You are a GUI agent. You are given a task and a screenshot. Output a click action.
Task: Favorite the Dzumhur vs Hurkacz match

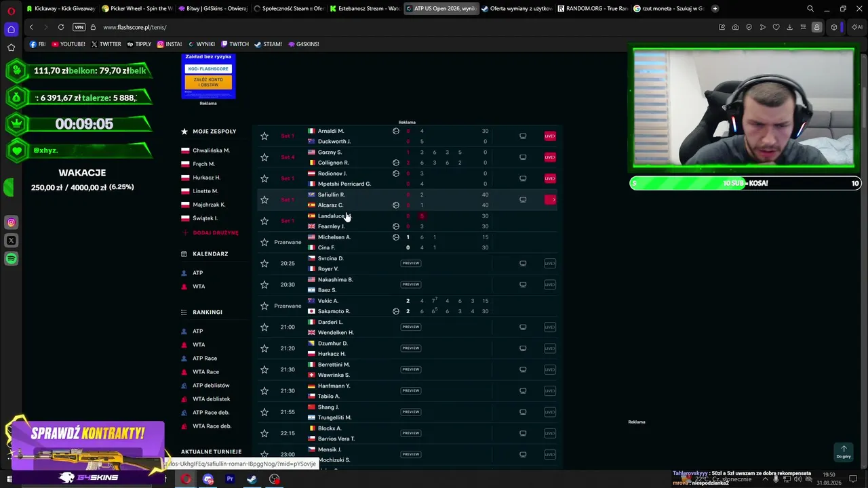pos(264,348)
